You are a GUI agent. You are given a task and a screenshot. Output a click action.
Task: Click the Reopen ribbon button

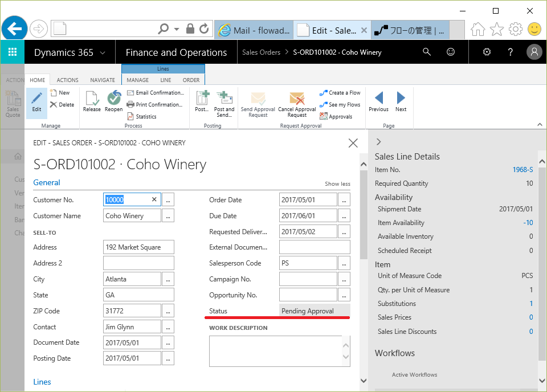point(114,101)
